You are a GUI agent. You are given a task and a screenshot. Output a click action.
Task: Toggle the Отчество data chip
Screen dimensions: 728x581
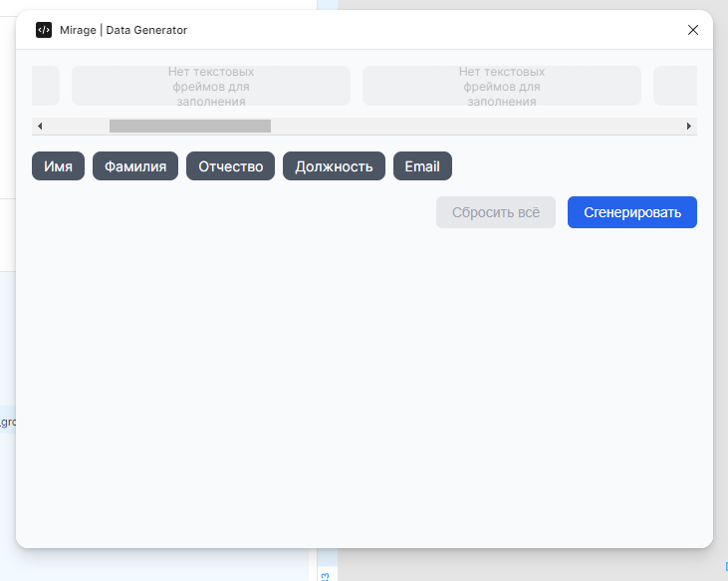230,166
